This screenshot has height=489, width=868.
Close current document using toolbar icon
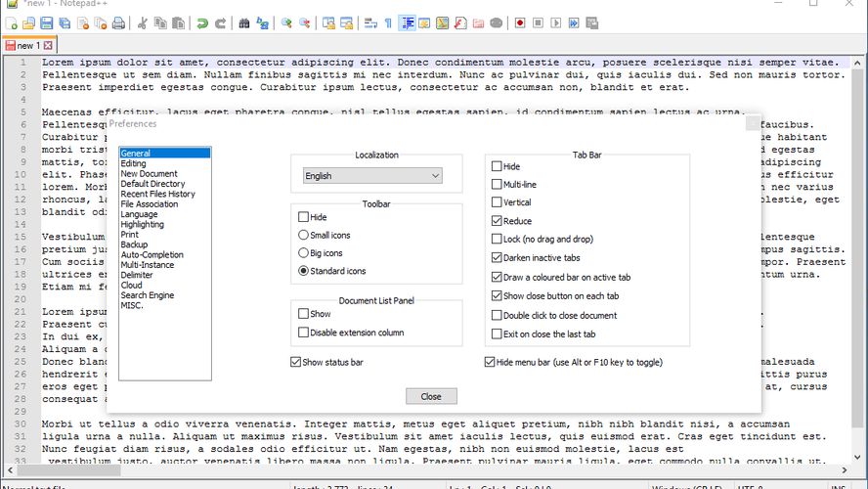[83, 23]
